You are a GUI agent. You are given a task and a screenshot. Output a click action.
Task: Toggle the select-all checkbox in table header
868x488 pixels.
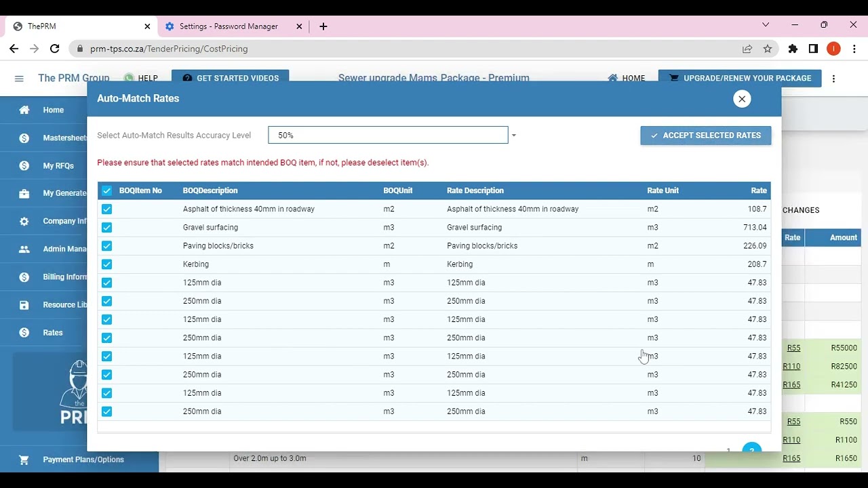(x=106, y=191)
